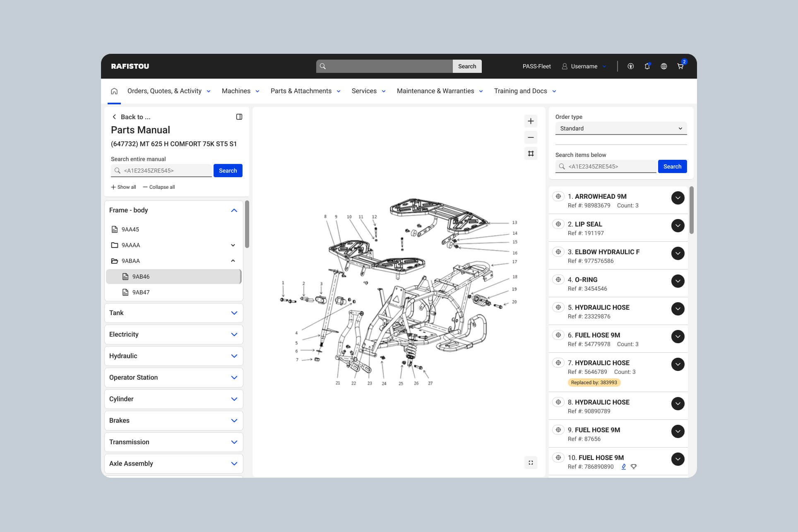Viewport: 798px width, 532px height.
Task: Click Collapse all link
Action: tap(159, 187)
